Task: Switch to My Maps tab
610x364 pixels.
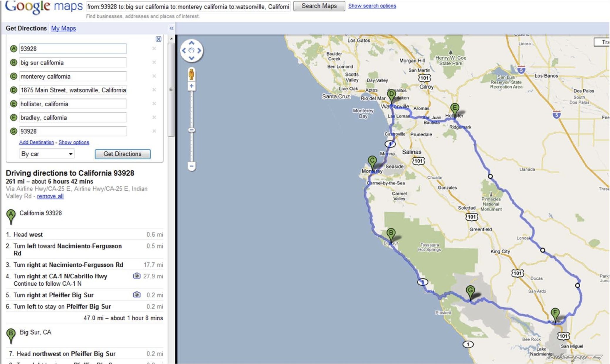Action: [x=63, y=28]
